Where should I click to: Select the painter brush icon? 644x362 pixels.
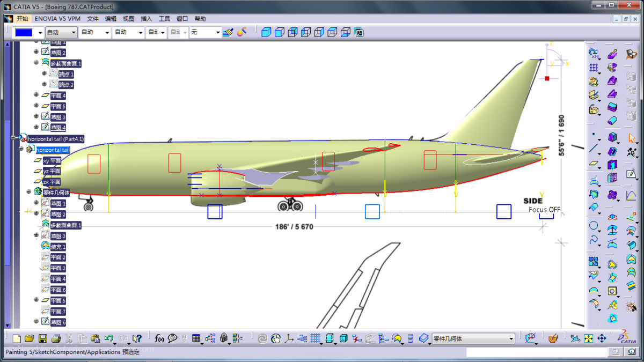coord(228,32)
